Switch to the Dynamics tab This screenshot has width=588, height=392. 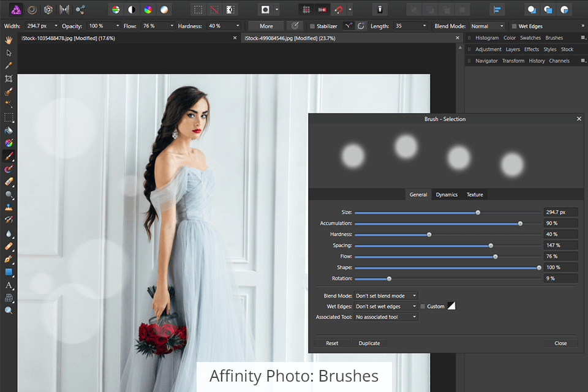(447, 195)
